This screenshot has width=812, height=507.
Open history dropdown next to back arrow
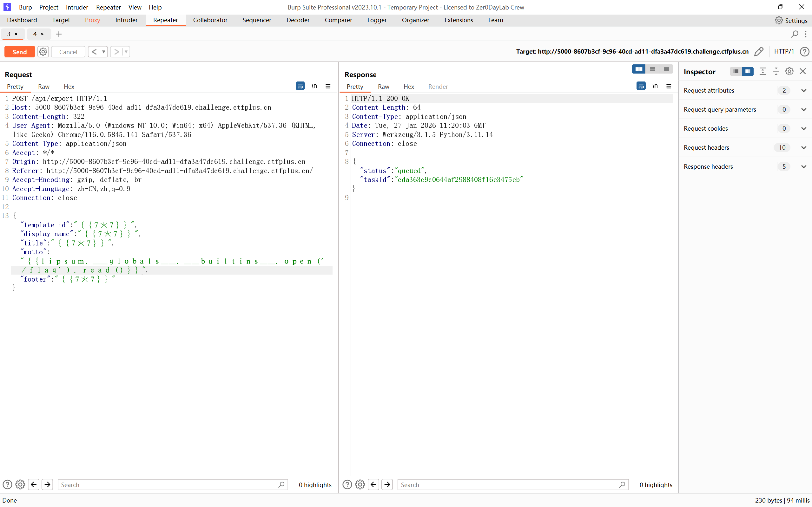[x=104, y=52]
